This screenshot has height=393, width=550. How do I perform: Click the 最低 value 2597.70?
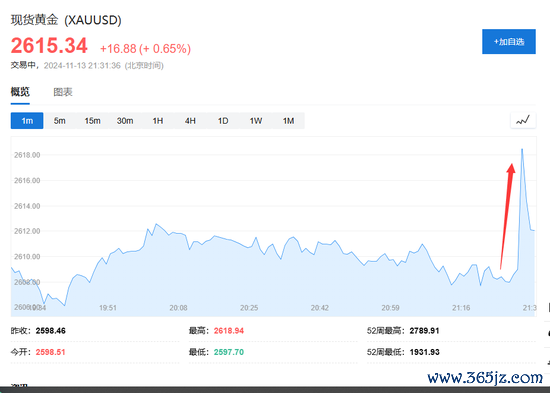click(229, 352)
